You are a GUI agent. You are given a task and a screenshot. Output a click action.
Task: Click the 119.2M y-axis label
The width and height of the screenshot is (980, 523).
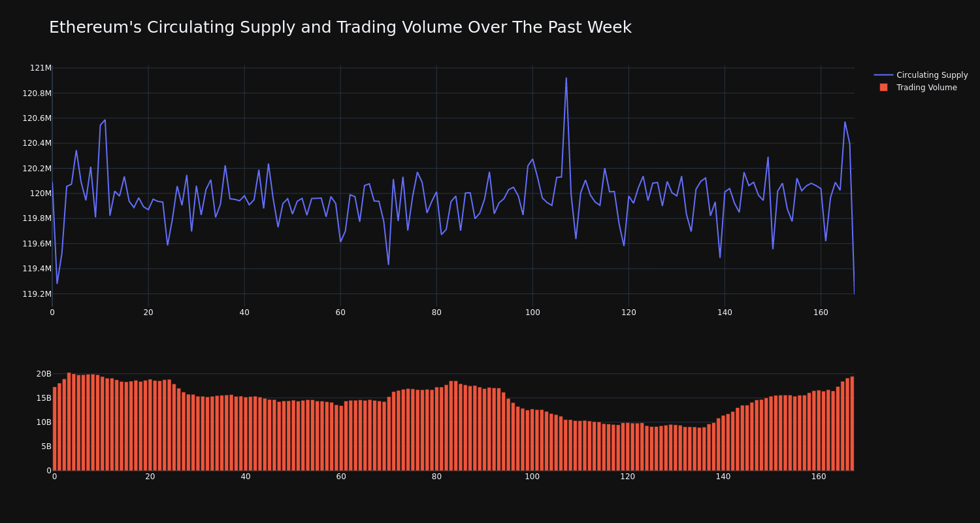pyautogui.click(x=37, y=294)
